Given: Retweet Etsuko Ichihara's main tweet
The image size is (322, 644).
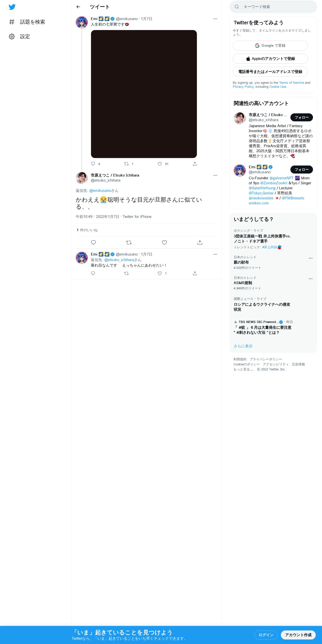Looking at the screenshot, I should pyautogui.click(x=129, y=243).
